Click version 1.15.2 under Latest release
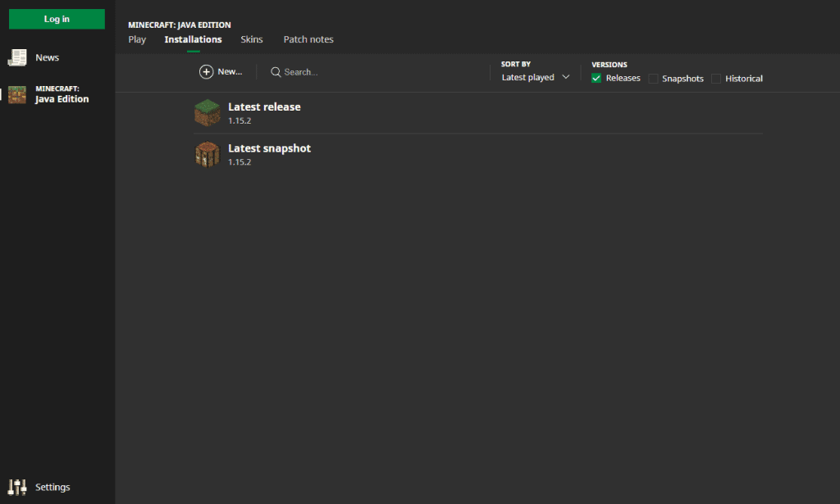The width and height of the screenshot is (840, 504). pyautogui.click(x=240, y=121)
